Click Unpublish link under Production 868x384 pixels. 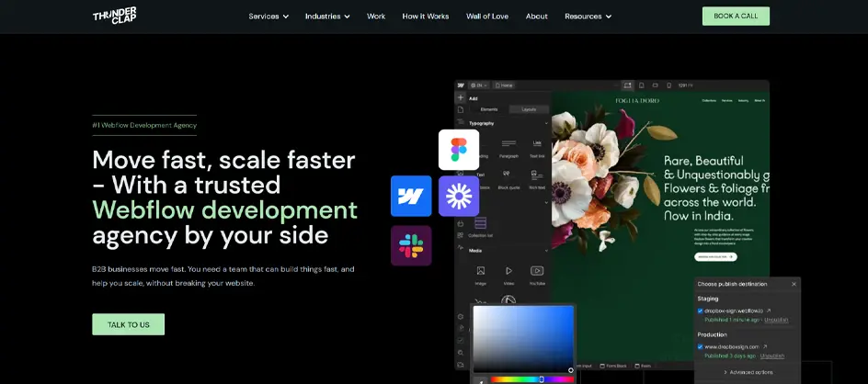tap(772, 356)
